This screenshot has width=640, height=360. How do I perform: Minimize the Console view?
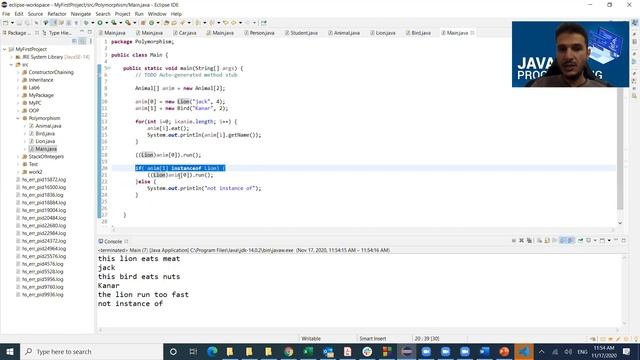pyautogui.click(x=616, y=240)
